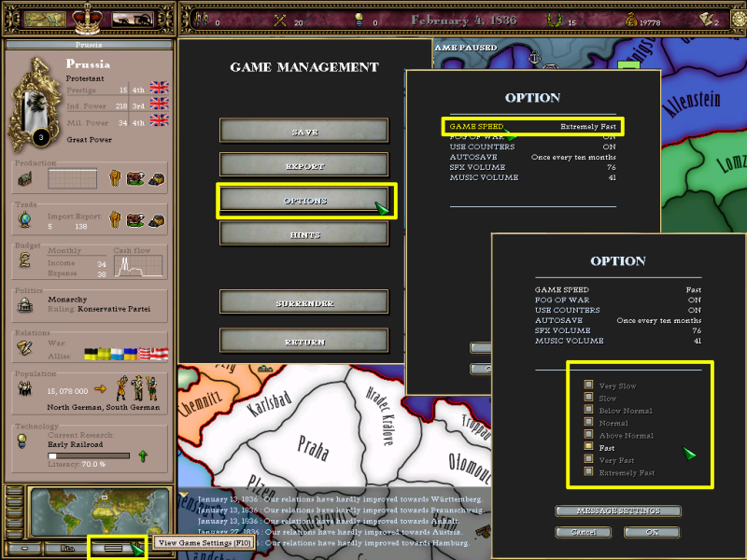Click the coal icon in the Trade section

click(157, 220)
